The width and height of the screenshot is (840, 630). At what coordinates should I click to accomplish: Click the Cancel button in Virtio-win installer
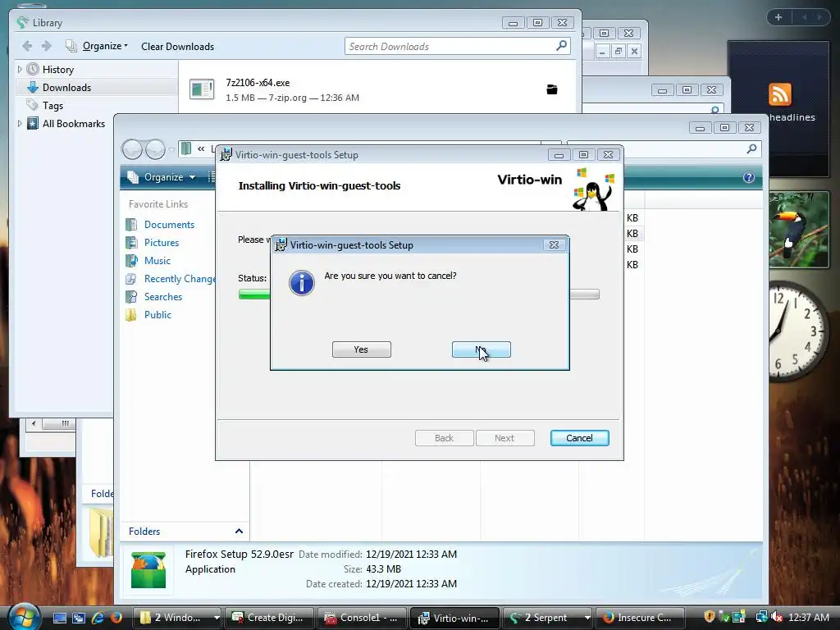click(580, 438)
